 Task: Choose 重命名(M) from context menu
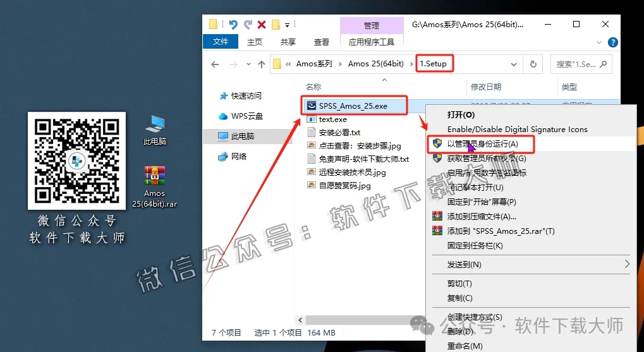click(465, 346)
